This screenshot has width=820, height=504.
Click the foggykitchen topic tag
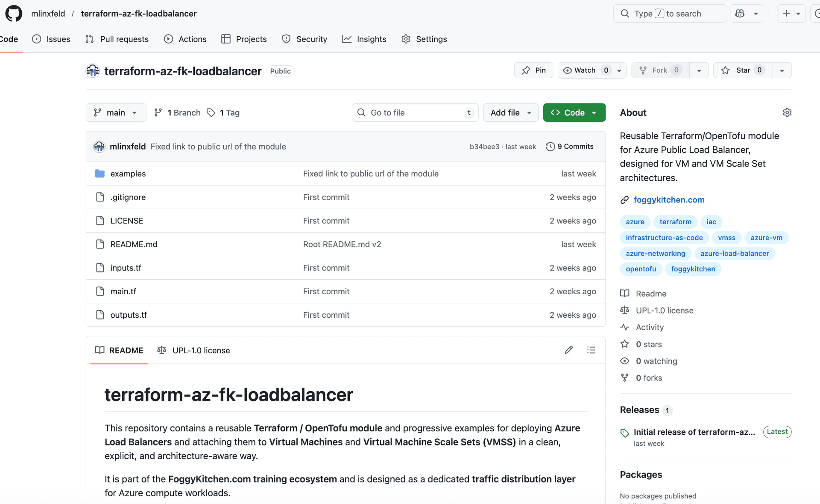click(x=693, y=269)
